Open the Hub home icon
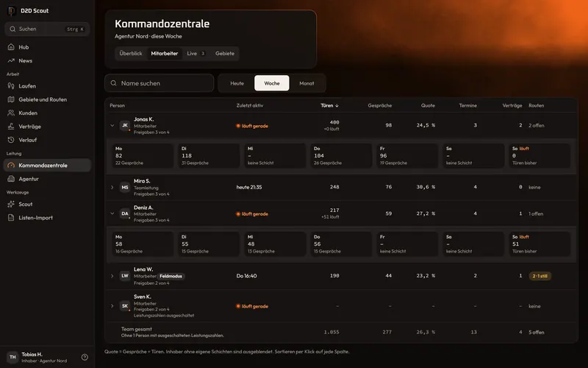The image size is (588, 368). 11,47
